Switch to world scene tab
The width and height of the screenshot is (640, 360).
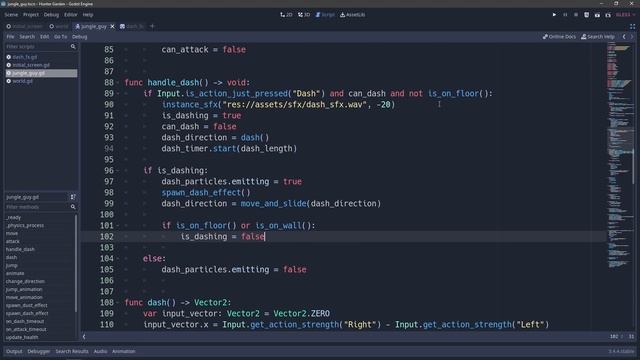tap(59, 26)
